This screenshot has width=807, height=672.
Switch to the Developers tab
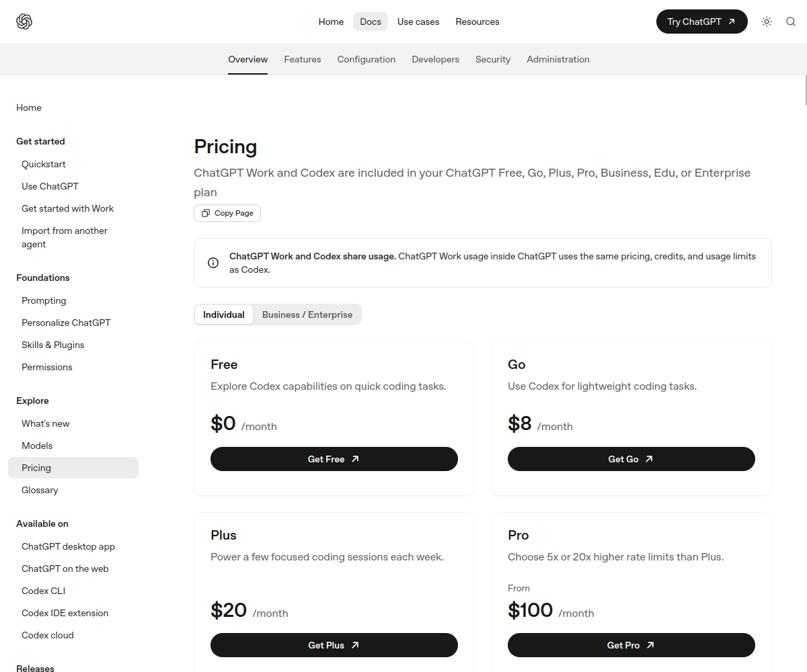pyautogui.click(x=436, y=59)
